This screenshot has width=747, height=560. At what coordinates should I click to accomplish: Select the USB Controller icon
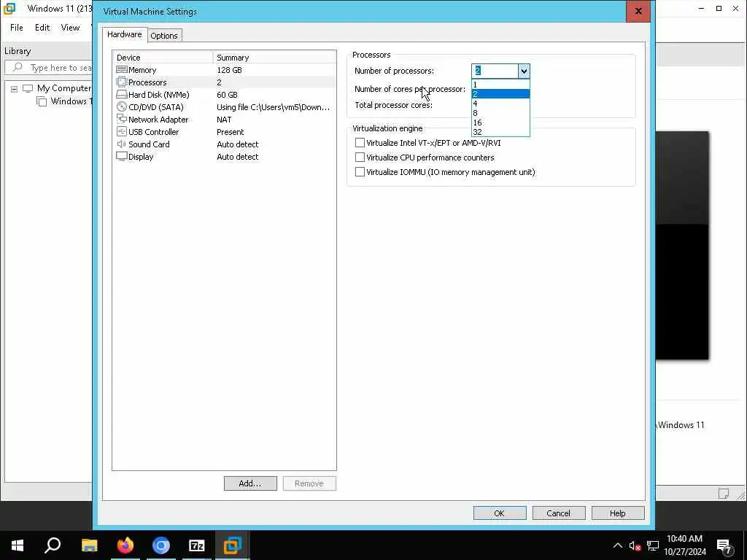pos(122,131)
